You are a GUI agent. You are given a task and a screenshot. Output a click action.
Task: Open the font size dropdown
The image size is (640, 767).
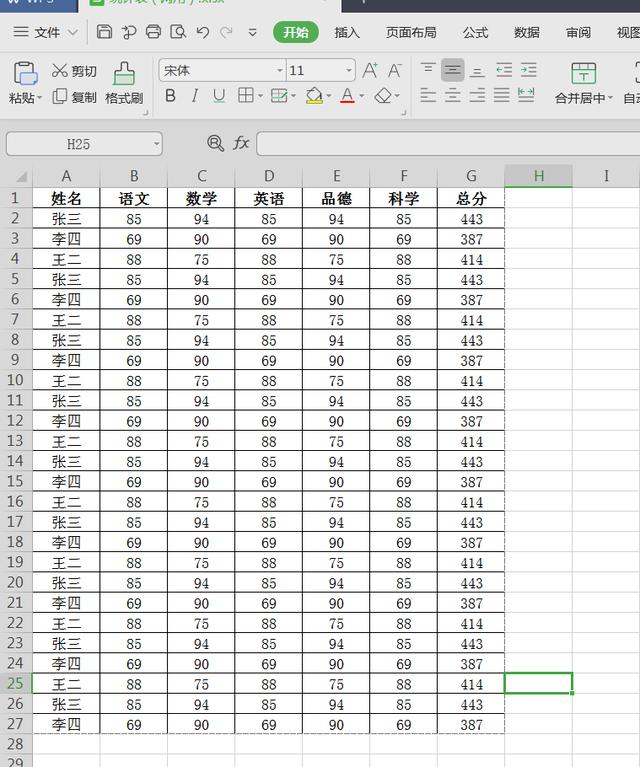(x=349, y=70)
